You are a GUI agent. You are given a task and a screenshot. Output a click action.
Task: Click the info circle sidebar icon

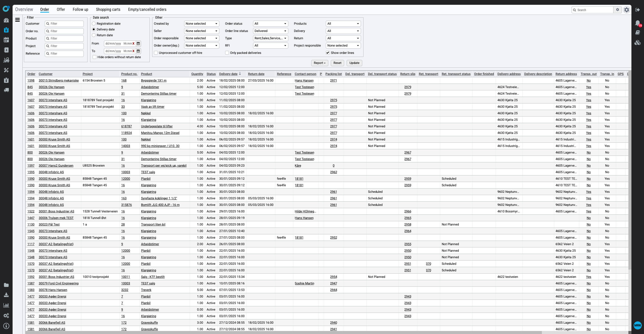[6, 326]
